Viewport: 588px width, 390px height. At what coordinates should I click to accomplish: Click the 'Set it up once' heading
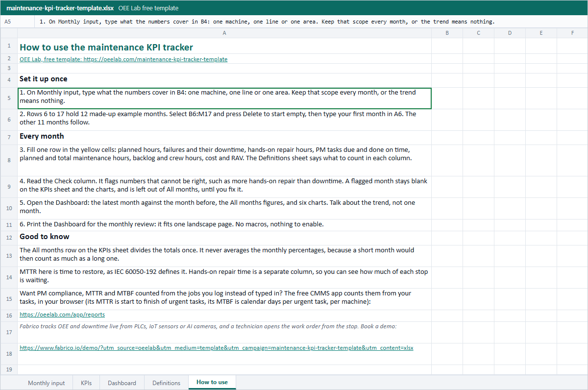44,79
